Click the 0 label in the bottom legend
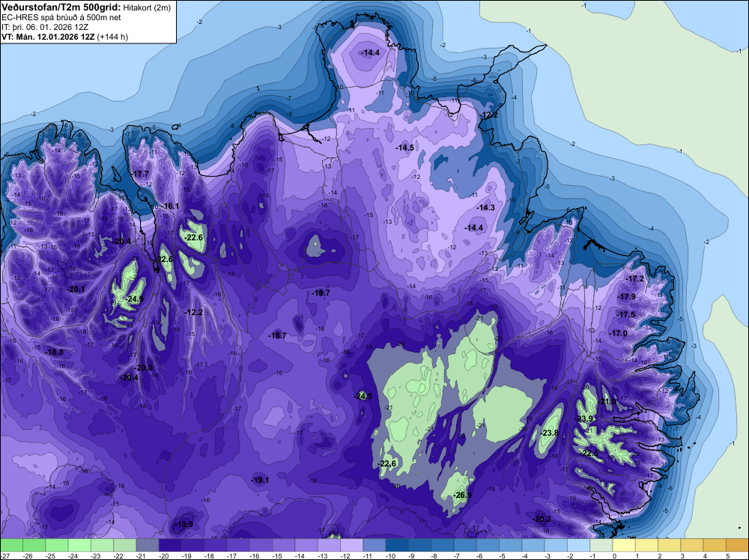The image size is (749, 560). click(614, 556)
